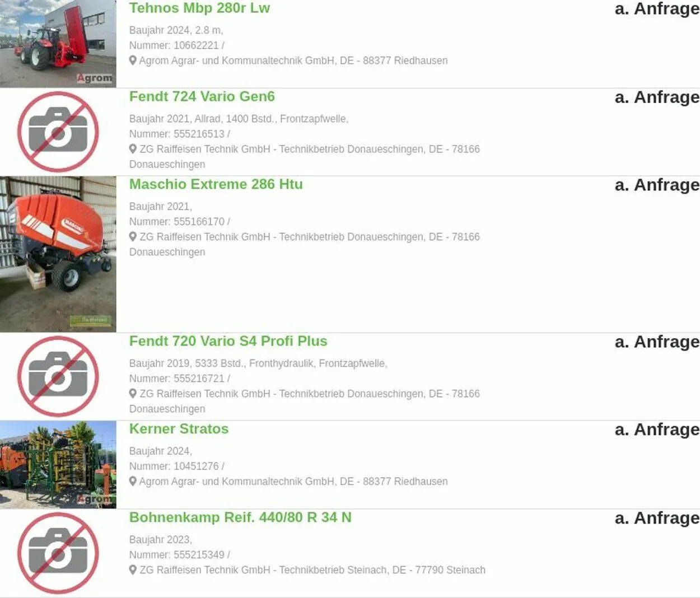
Task: Click the no-photo camera icon for Fendt 724 Vario
Action: click(x=58, y=132)
